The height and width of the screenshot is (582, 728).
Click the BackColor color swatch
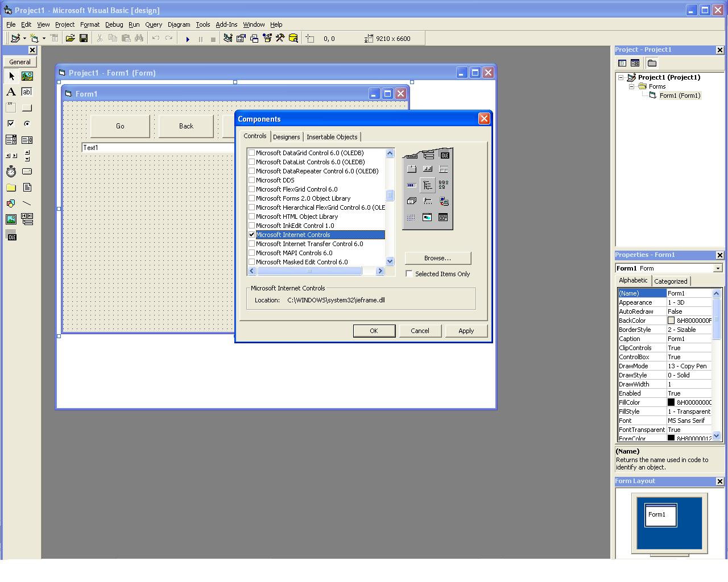click(x=671, y=321)
